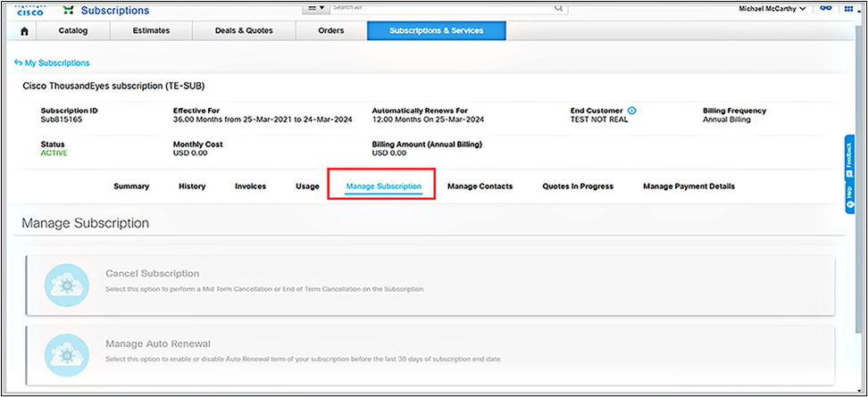Click the End Customer info icon
This screenshot has height=397, width=868.
632,111
